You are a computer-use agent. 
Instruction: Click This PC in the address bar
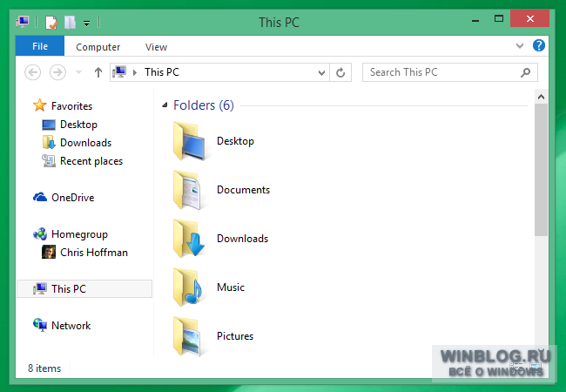(x=162, y=72)
